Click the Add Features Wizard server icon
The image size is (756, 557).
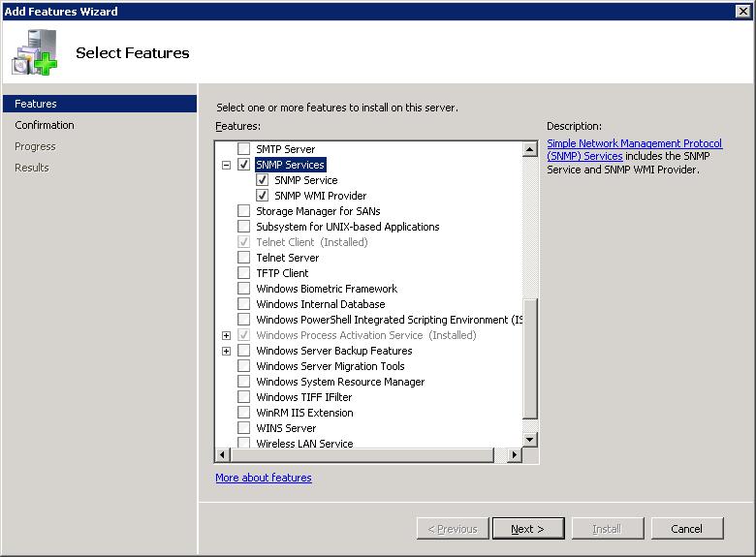point(34,52)
